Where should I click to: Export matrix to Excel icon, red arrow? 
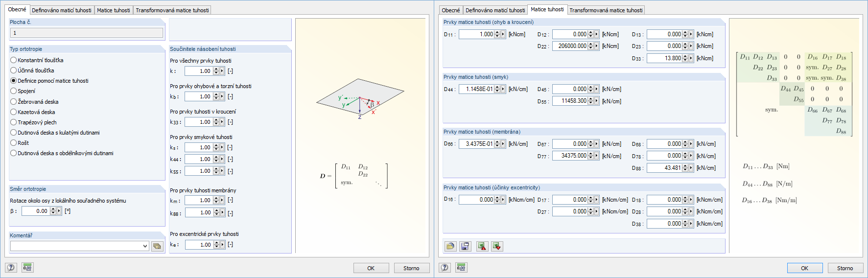482,246
